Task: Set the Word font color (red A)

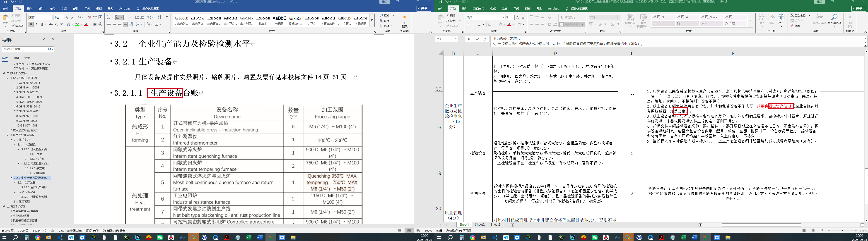Action: click(86, 24)
